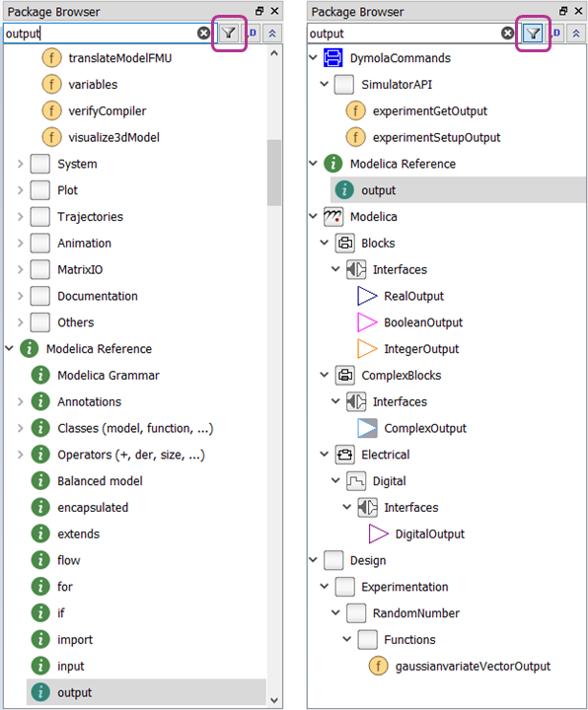The height and width of the screenshot is (710, 588).
Task: Expand the Annotations node
Action: pos(20,401)
